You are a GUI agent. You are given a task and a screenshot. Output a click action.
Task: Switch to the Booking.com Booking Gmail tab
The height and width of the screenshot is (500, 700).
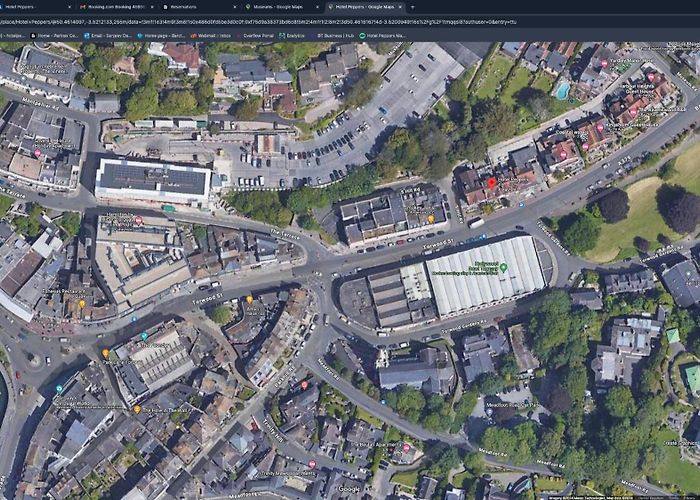(x=115, y=7)
